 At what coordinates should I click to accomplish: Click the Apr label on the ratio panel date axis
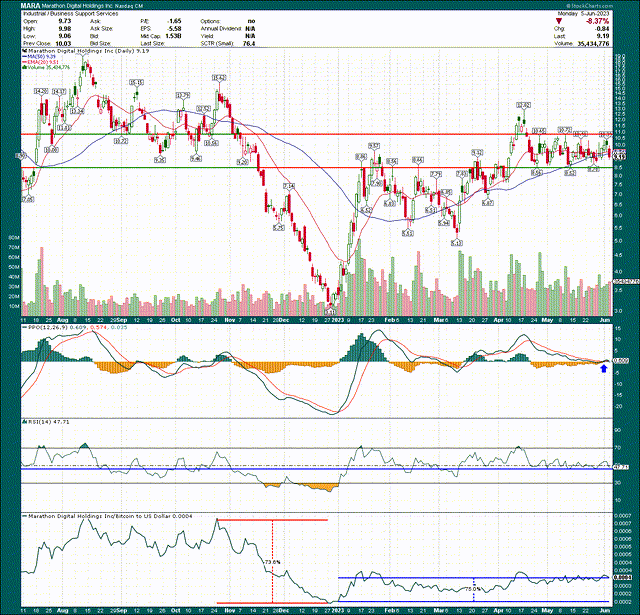tap(498, 611)
